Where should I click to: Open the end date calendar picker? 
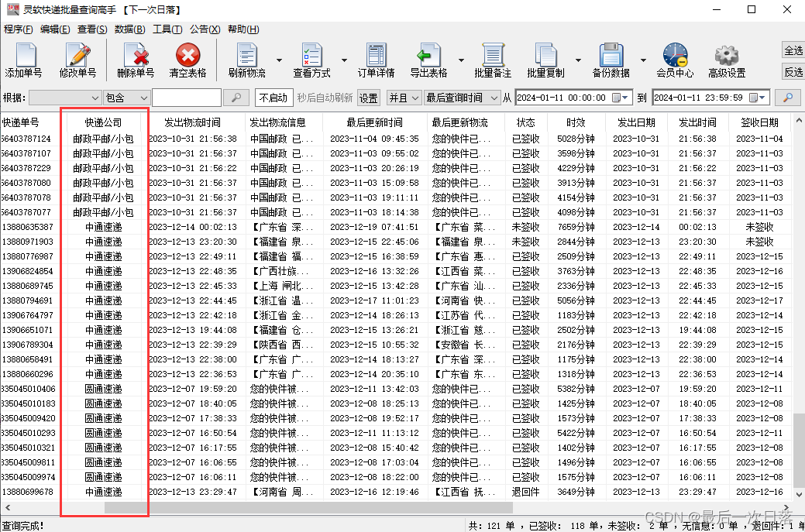coord(758,98)
